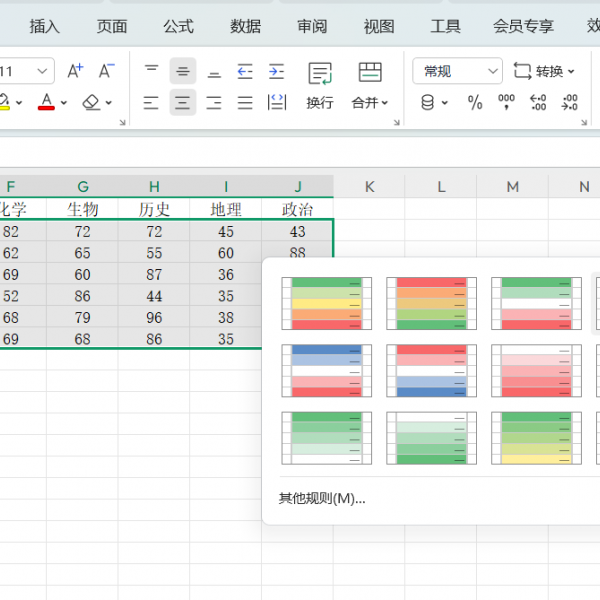Click the eraser clear format icon
This screenshot has height=600, width=600.
coord(91,102)
